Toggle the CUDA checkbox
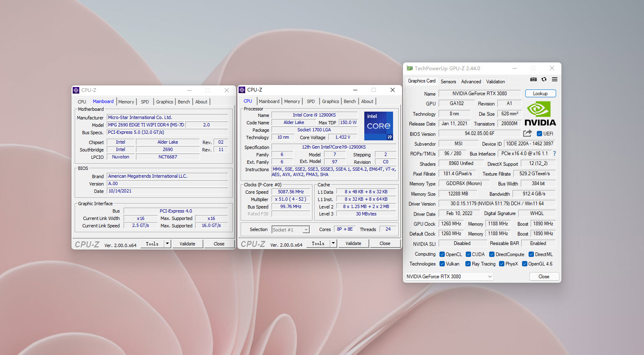The height and width of the screenshot is (355, 644). click(x=468, y=254)
